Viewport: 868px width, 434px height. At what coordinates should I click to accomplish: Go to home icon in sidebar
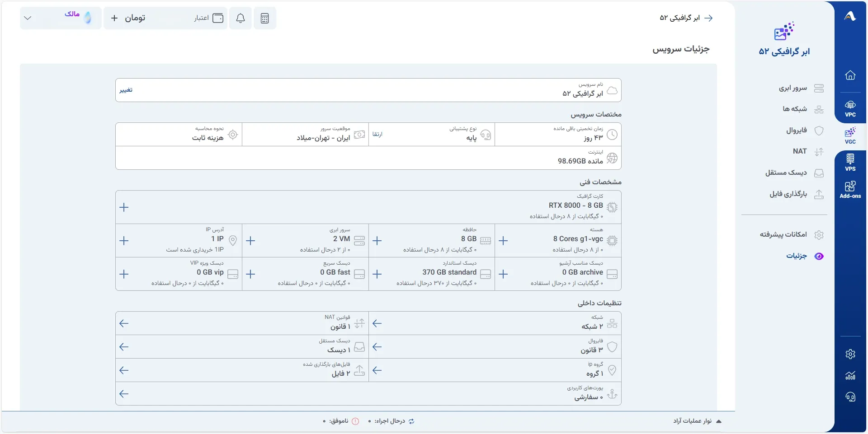click(850, 75)
